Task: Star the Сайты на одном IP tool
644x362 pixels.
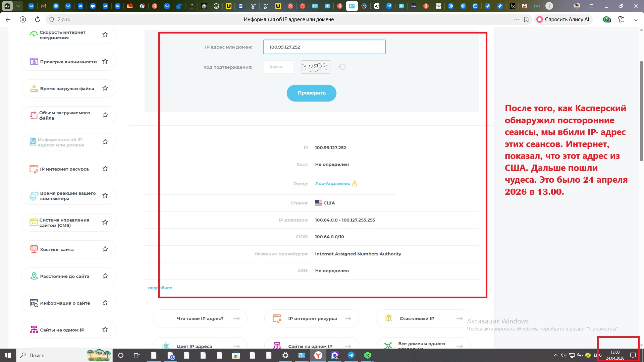Action: pos(105,329)
